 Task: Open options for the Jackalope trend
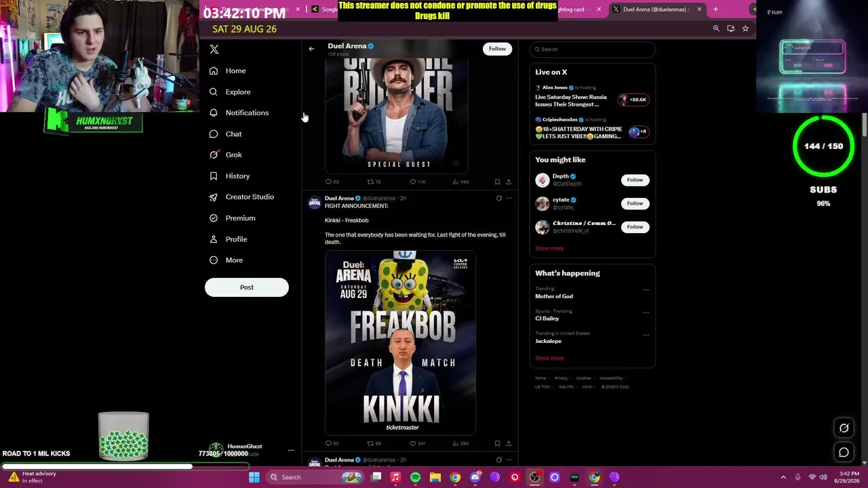click(646, 335)
